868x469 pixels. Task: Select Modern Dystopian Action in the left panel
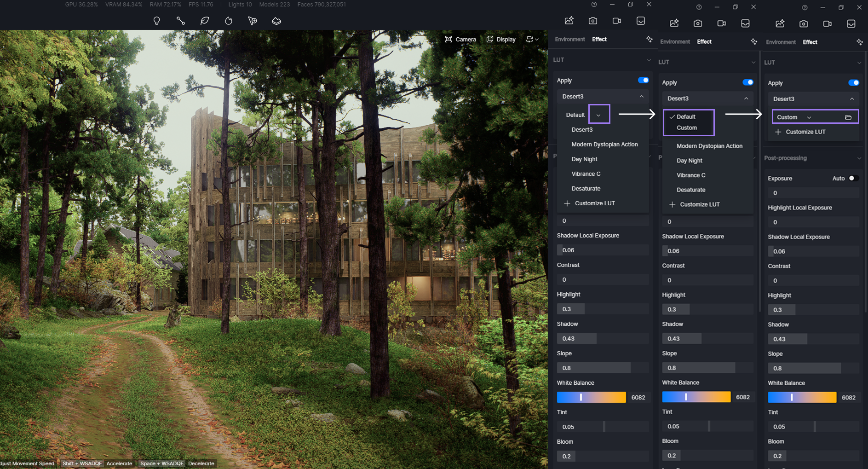click(604, 145)
